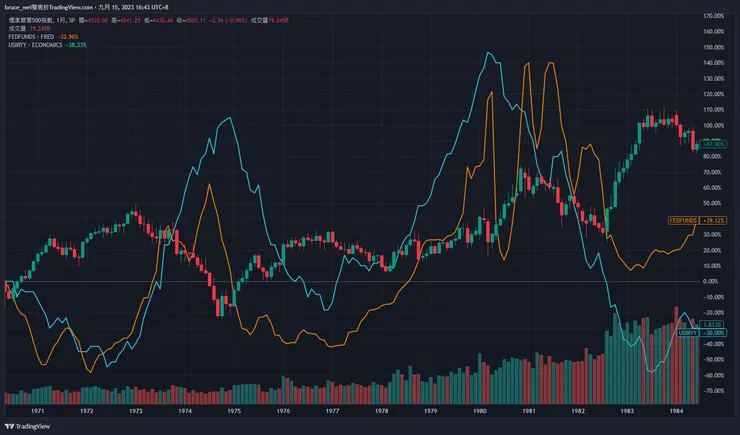Click the -20.00% price scale label
740x435 pixels.
tap(713, 312)
